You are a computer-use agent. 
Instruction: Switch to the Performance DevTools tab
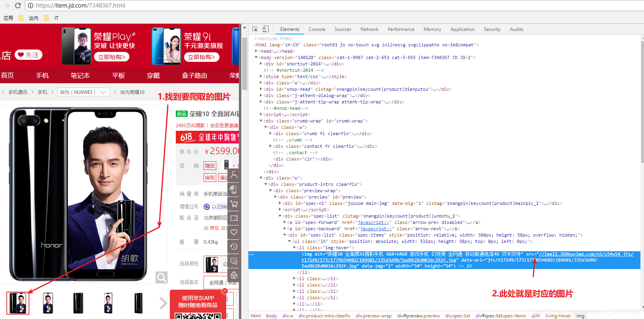pyautogui.click(x=401, y=29)
